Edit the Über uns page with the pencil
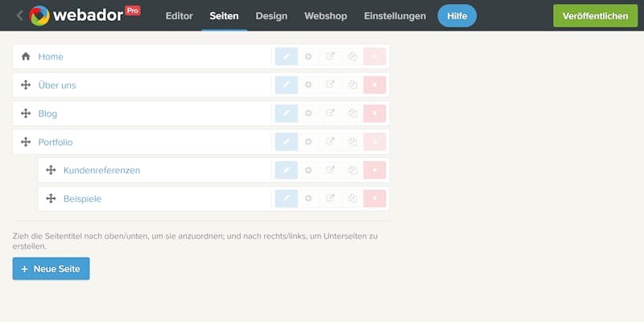The width and height of the screenshot is (644, 322). (x=287, y=85)
